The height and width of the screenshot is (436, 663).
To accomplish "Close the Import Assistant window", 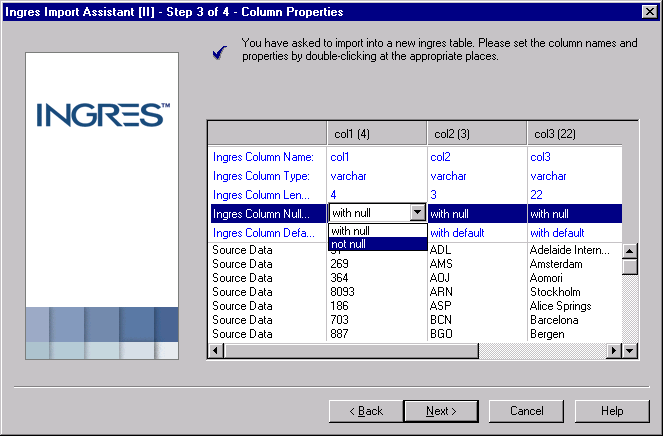I will (649, 11).
